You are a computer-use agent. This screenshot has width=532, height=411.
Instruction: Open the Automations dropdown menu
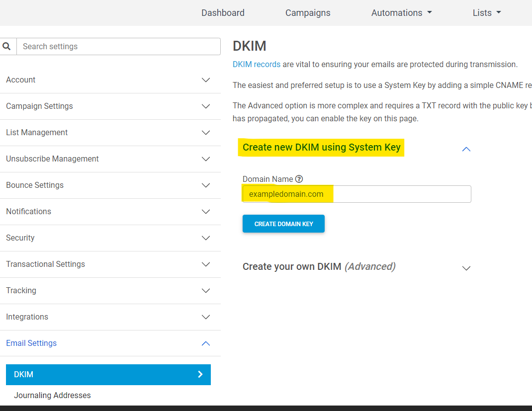tap(401, 13)
